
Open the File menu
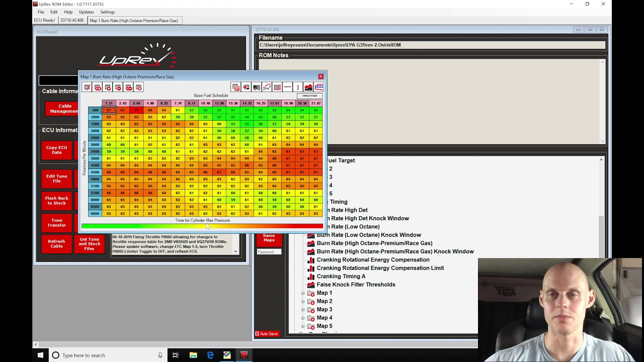tap(41, 12)
